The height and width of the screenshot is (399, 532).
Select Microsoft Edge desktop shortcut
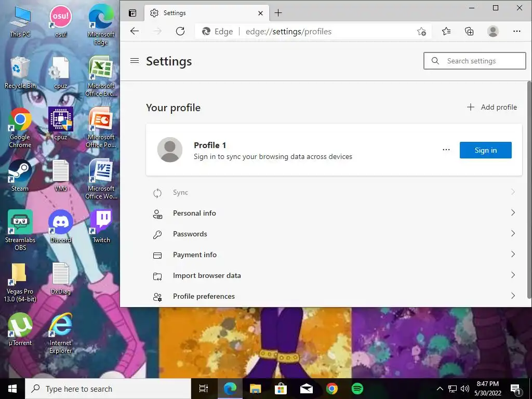click(x=101, y=25)
